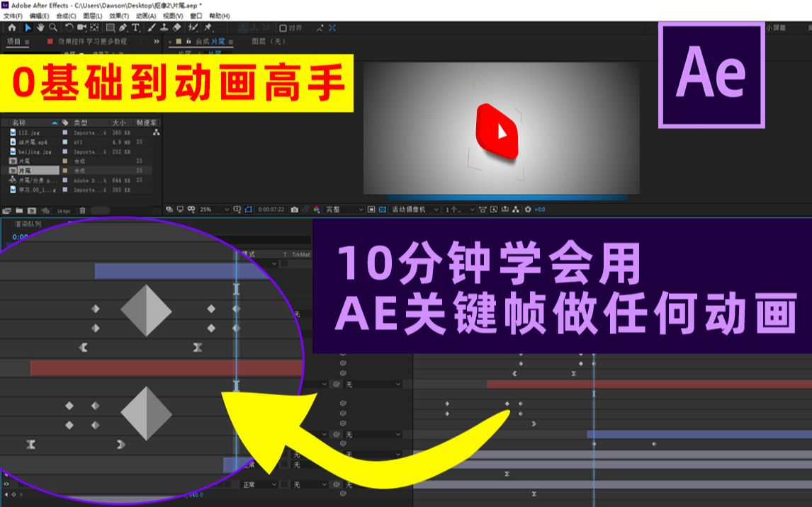Screen dimensions: 812x507
Task: Click the +0.0 exposure value
Action: 540,210
